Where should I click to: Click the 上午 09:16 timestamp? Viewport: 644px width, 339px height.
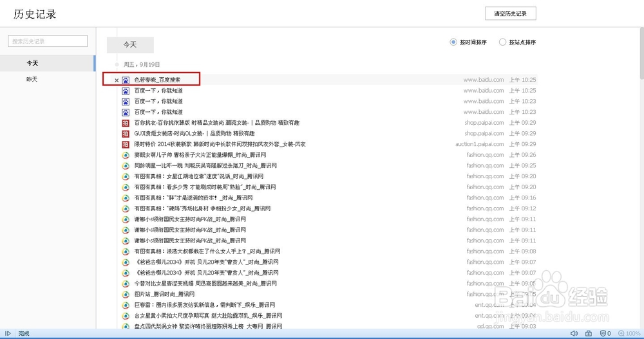(522, 198)
